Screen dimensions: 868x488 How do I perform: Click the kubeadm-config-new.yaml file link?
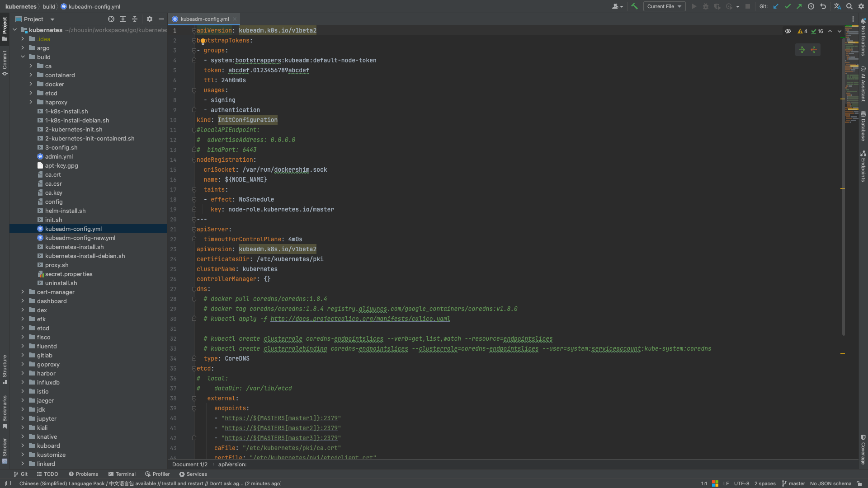pyautogui.click(x=80, y=238)
